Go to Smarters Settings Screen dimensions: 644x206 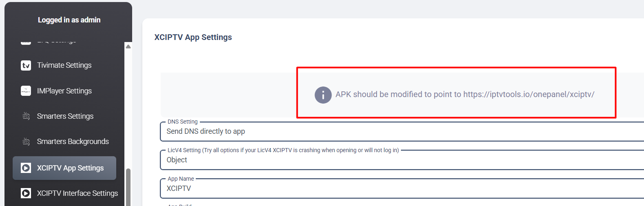click(x=64, y=116)
